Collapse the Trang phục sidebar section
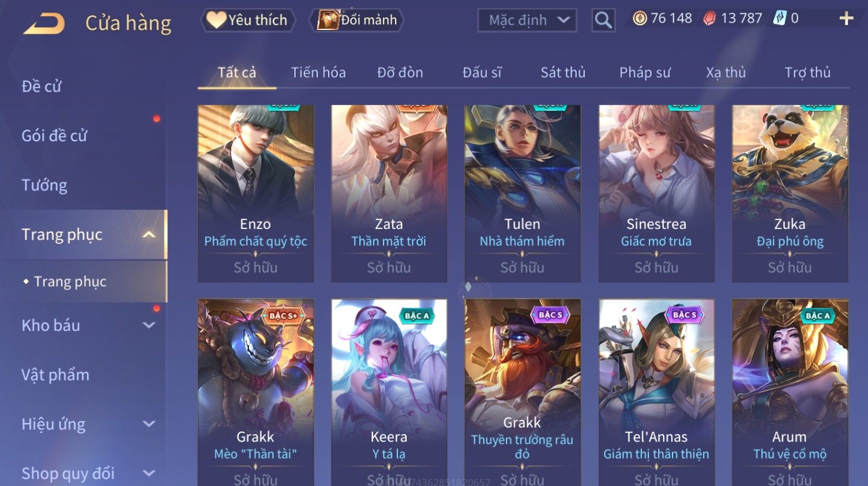Screen dimensions: 868x486 click(x=149, y=235)
